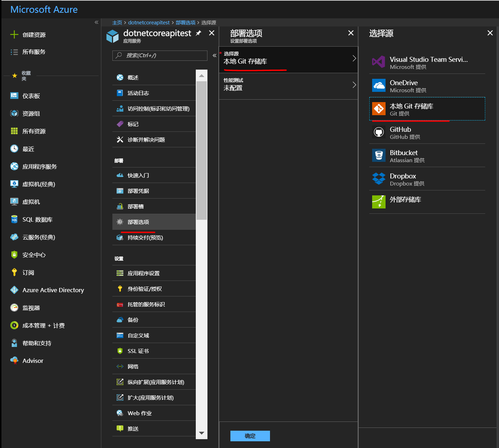Open Access Control (访问控制) menu item
499x448 pixels.
tap(154, 108)
